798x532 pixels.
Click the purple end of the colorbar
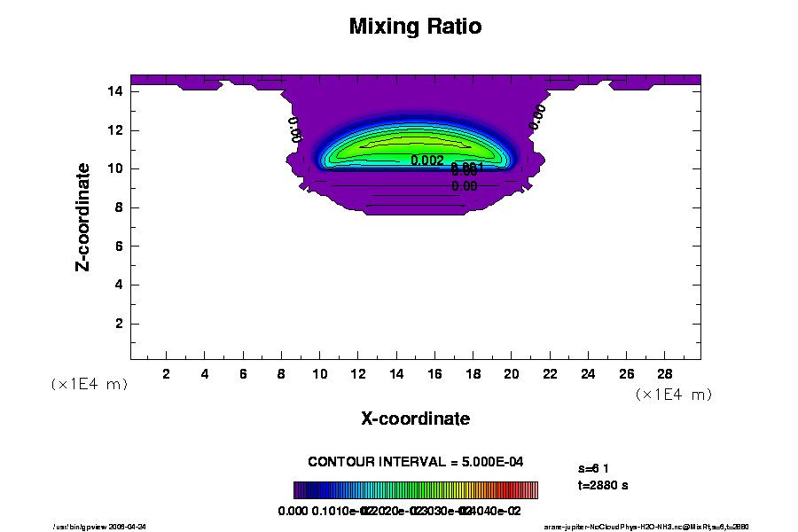tap(300, 490)
